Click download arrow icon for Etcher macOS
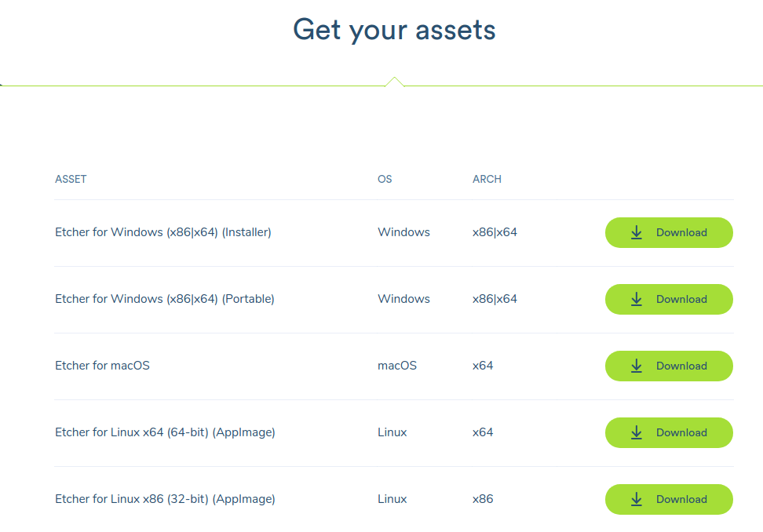The image size is (763, 532). click(637, 366)
